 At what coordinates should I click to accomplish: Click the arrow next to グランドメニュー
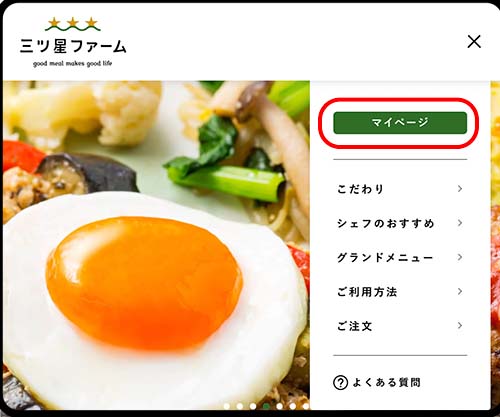pos(460,257)
